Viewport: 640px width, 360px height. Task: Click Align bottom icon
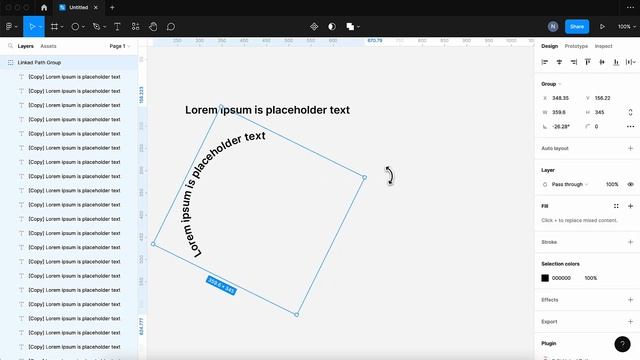(x=616, y=62)
